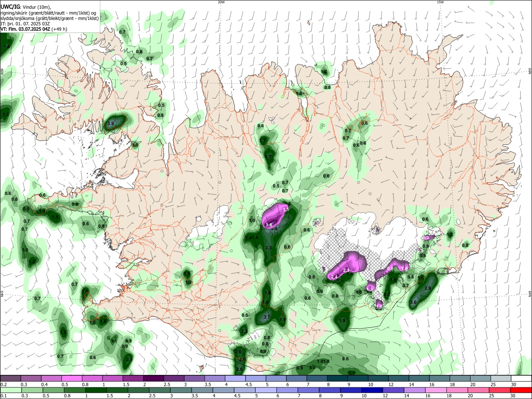The width and height of the screenshot is (532, 399).
Task: Click the value '3.4' beside the central purple area
Action: pyautogui.click(x=274, y=229)
